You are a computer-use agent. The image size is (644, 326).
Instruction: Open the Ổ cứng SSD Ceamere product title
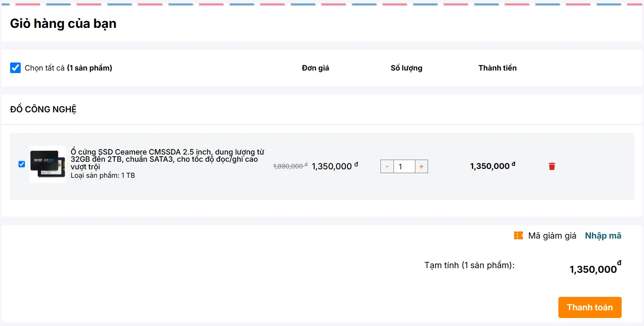(167, 159)
